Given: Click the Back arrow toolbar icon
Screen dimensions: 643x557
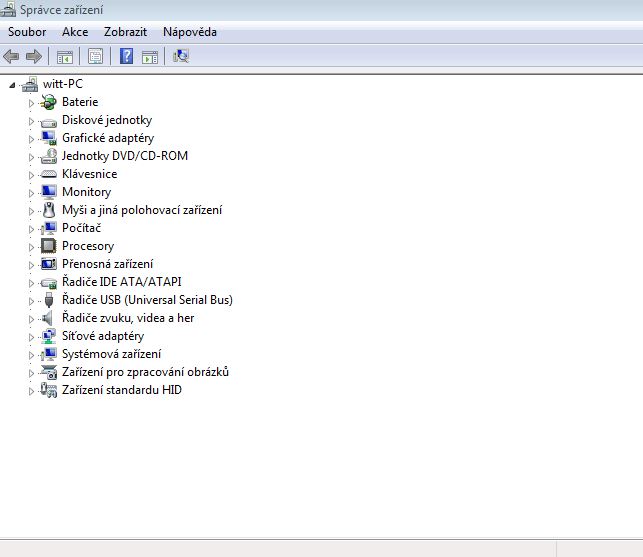Looking at the screenshot, I should coord(11,56).
